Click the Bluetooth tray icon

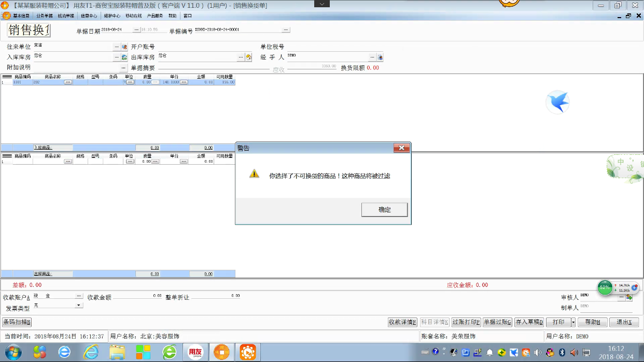(x=562, y=353)
